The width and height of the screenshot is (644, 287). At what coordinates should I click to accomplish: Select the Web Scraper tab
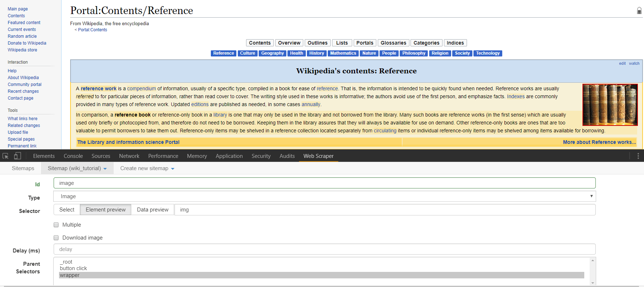point(318,156)
